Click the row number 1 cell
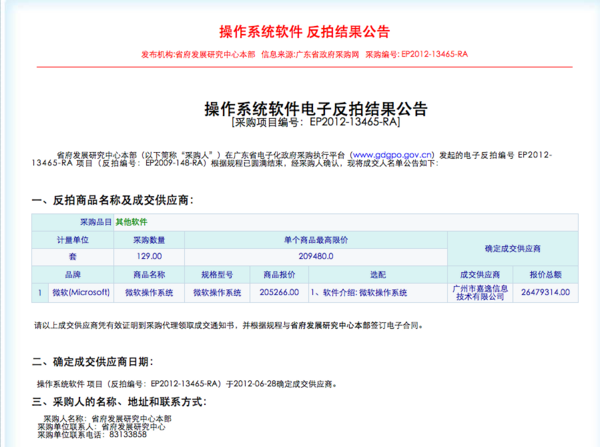This screenshot has width=600, height=447. click(40, 293)
